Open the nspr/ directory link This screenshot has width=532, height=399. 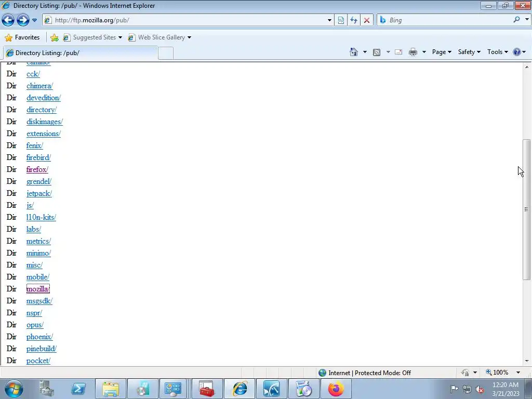(x=34, y=313)
